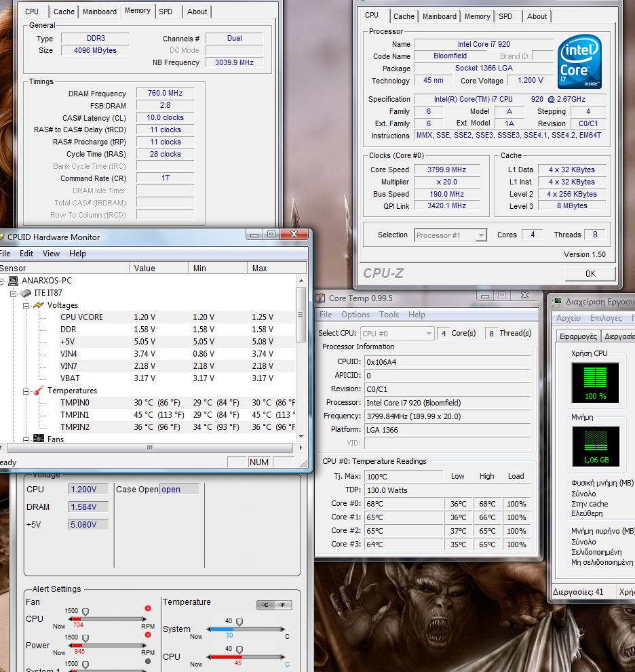
Task: Click the Temperatures thermometer icon
Action: pyautogui.click(x=39, y=391)
